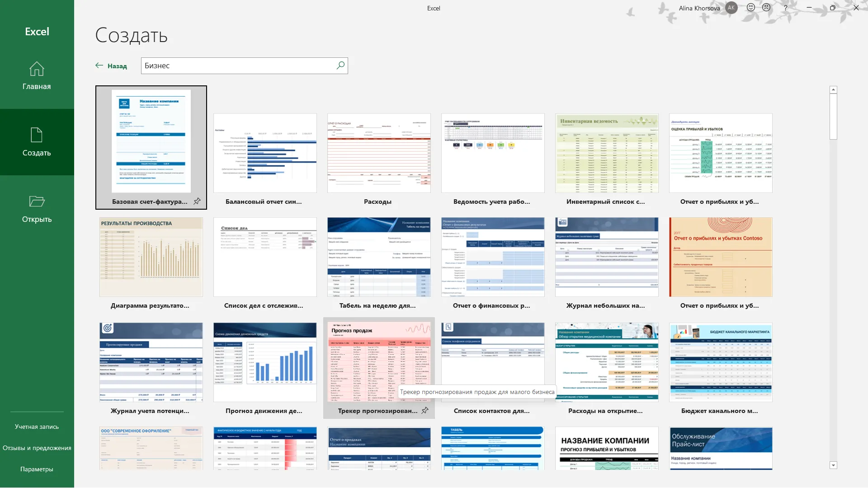This screenshot has width=868, height=488.
Task: Open Учетная запись page
Action: pos(37,427)
